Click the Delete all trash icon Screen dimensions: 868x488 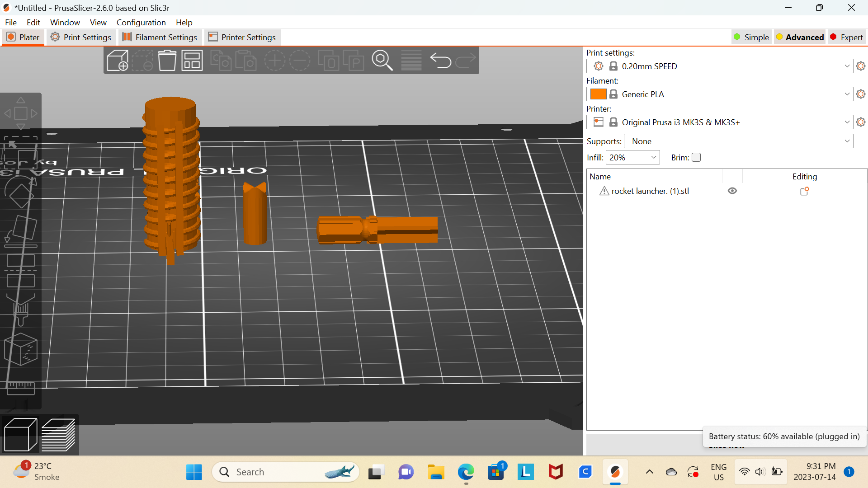(x=167, y=60)
